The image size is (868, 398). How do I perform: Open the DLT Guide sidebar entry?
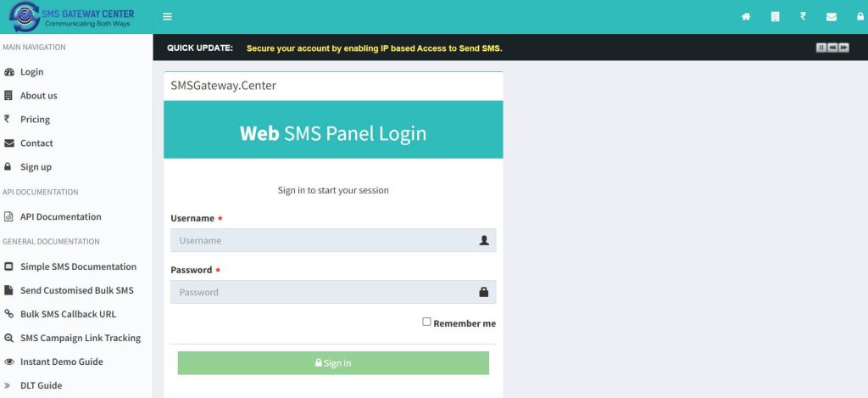point(41,385)
